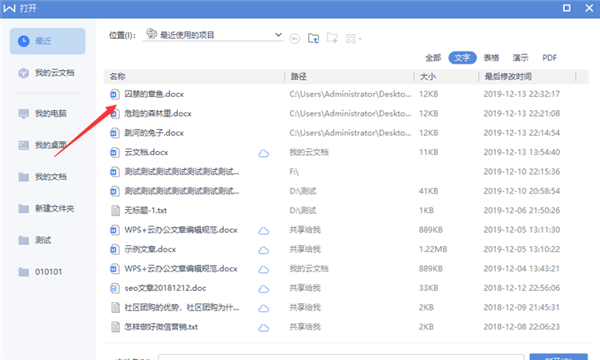Select the 全部 file type filter

(x=433, y=58)
